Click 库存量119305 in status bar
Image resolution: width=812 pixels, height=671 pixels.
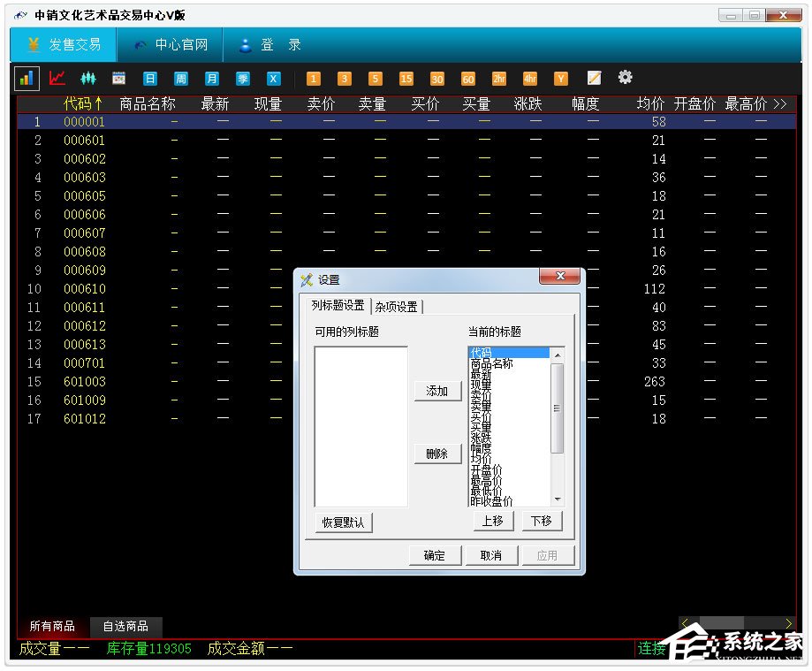click(x=149, y=648)
